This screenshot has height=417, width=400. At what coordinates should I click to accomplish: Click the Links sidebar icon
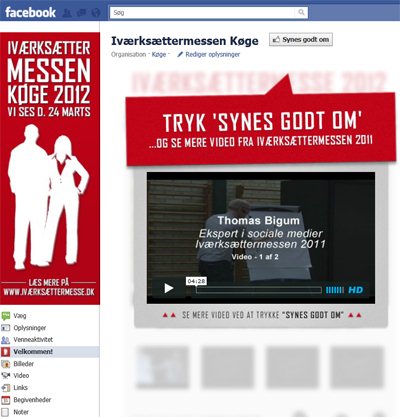click(x=6, y=388)
